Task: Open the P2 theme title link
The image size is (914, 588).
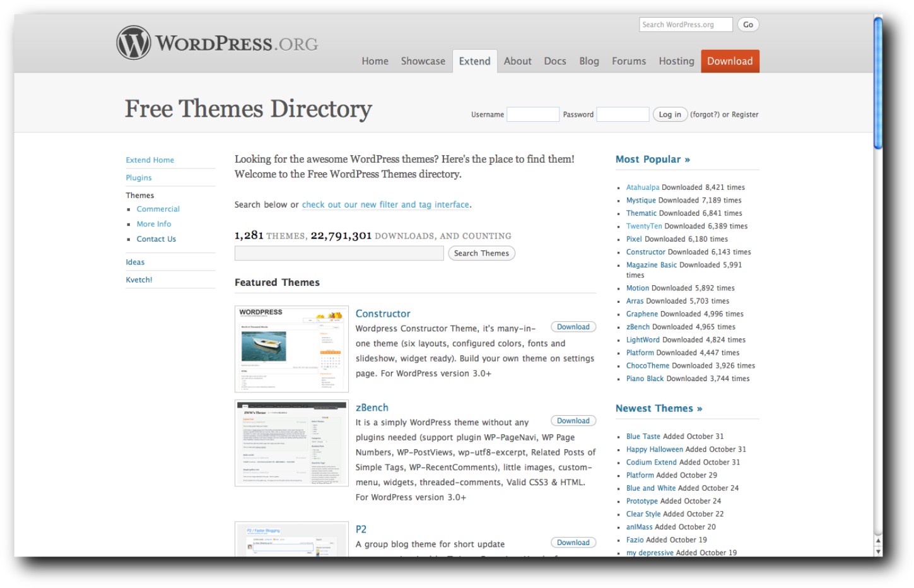Action: click(361, 529)
